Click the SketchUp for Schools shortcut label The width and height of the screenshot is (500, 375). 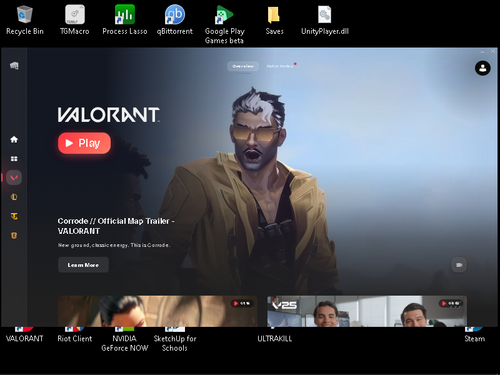click(175, 343)
